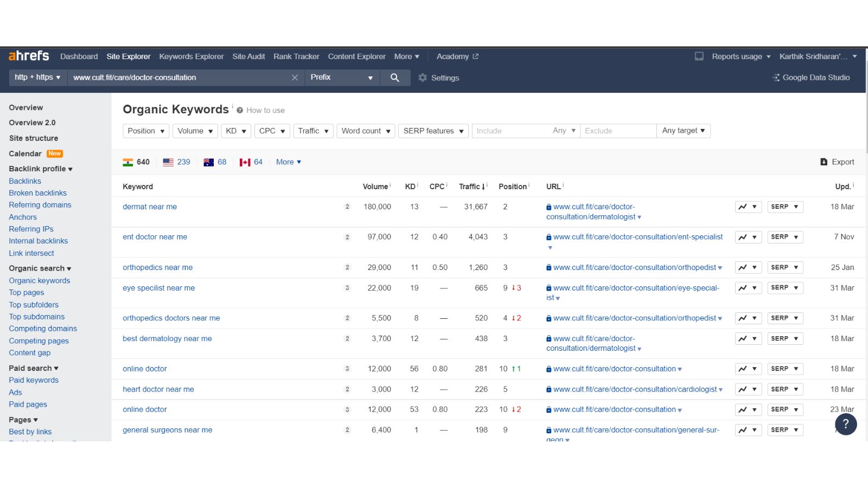Open history chart for best dermatology near me
Viewport: 868px width, 488px height.
point(748,338)
